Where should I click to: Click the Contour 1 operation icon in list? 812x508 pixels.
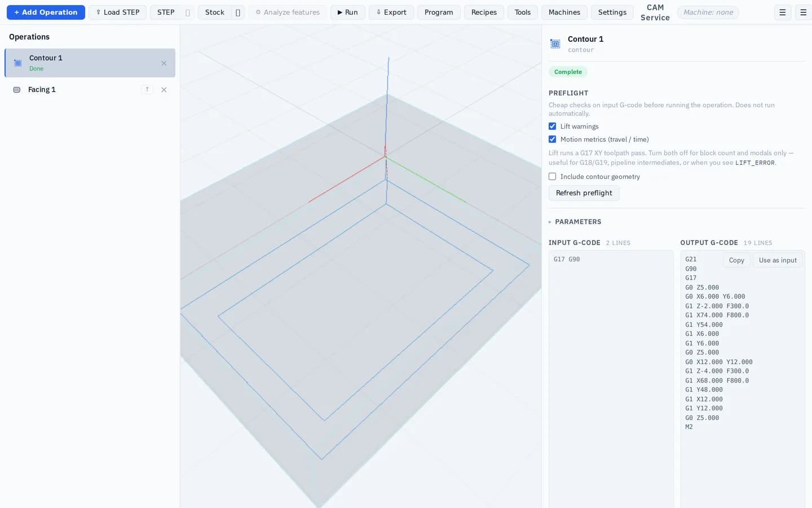17,63
